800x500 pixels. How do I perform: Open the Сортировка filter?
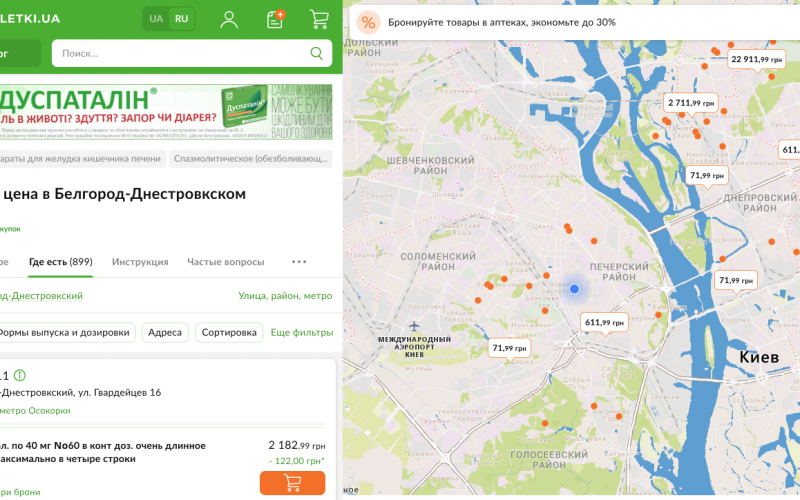click(228, 332)
